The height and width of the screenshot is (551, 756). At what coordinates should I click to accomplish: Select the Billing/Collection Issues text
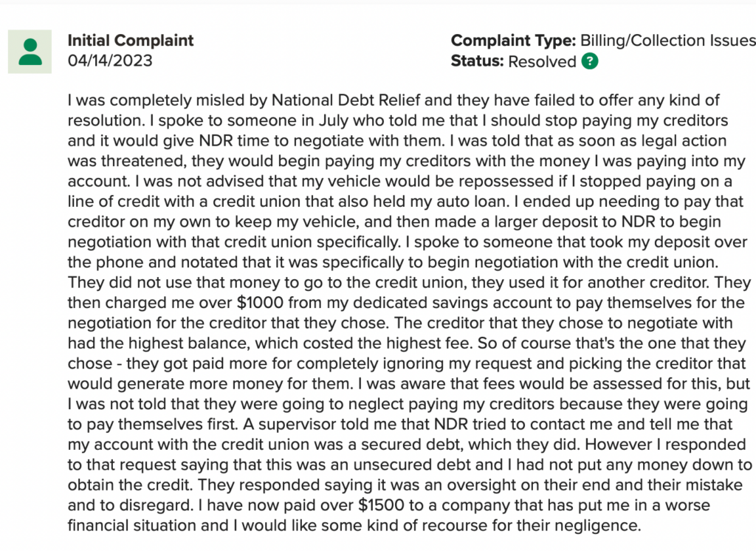[x=667, y=40]
